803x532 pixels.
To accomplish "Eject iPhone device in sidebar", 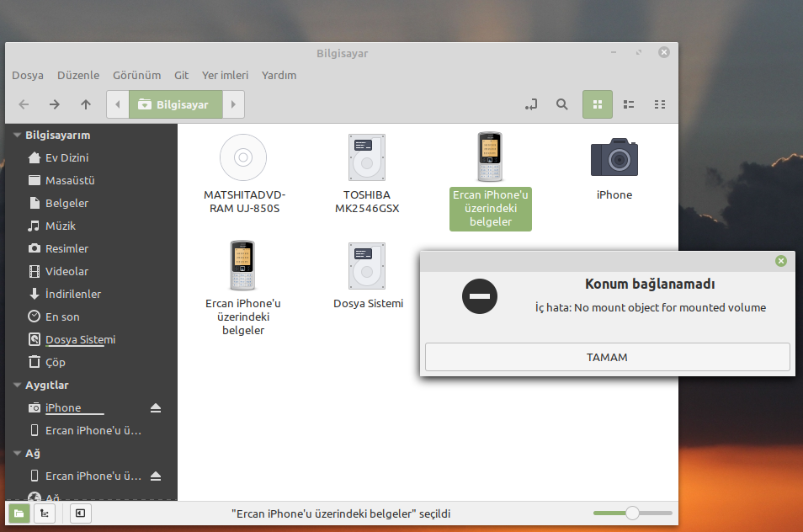I will coord(156,407).
